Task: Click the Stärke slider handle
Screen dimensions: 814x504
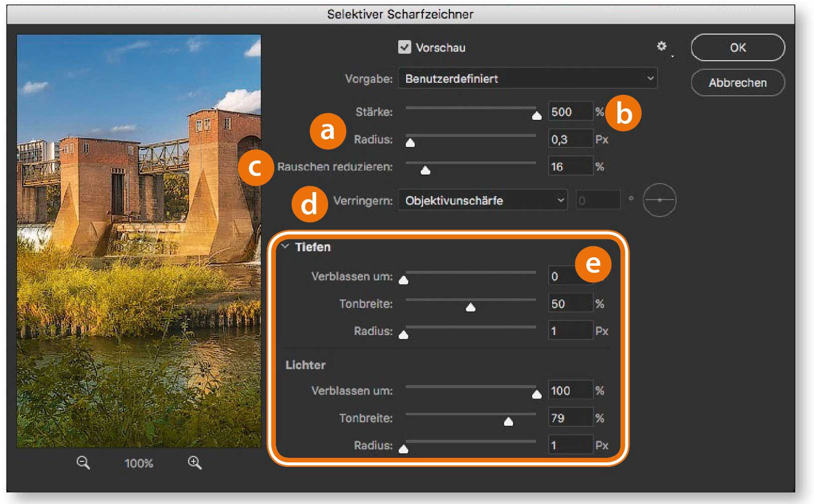Action: pyautogui.click(x=537, y=116)
